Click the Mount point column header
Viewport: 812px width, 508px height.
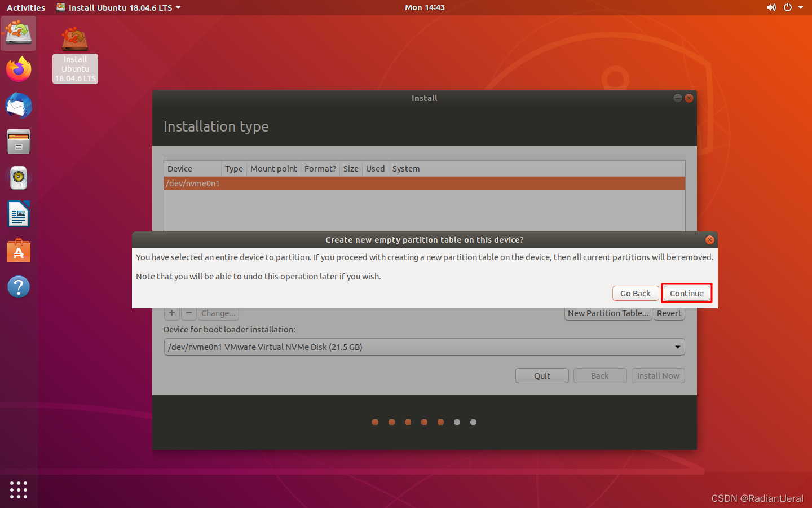tap(273, 169)
